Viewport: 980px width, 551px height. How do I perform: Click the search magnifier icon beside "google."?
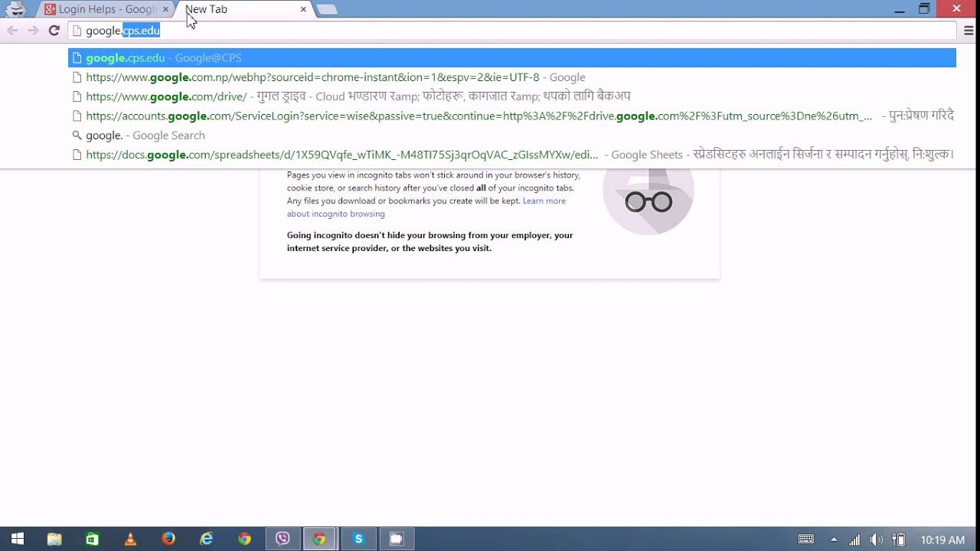(77, 135)
